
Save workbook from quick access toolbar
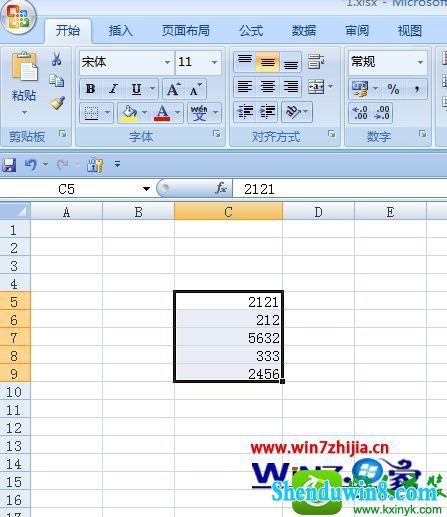[9, 165]
